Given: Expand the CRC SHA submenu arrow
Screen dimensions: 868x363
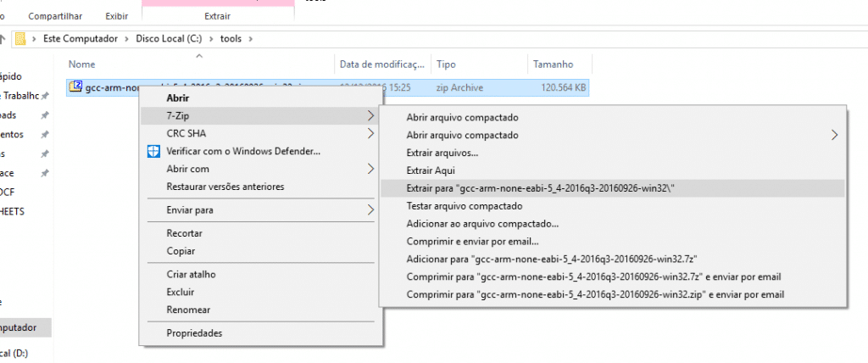Looking at the screenshot, I should (370, 133).
